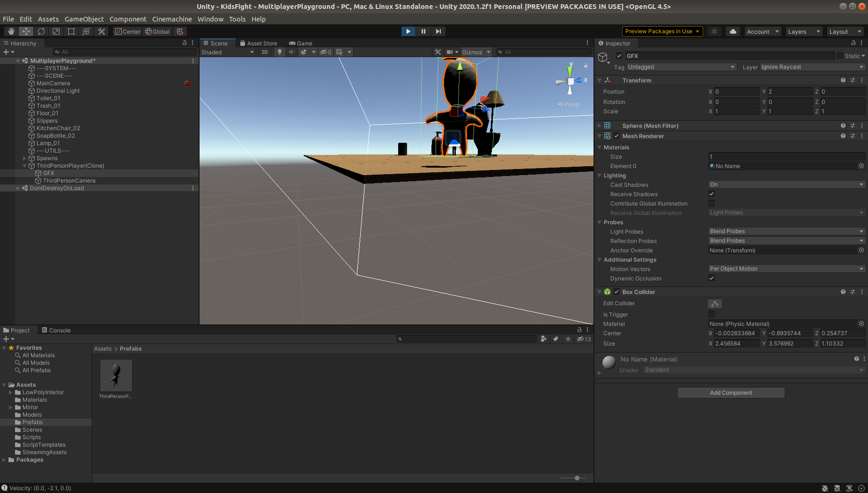The image size is (868, 493).
Task: Lock the Hierarchy panel
Action: [x=185, y=43]
